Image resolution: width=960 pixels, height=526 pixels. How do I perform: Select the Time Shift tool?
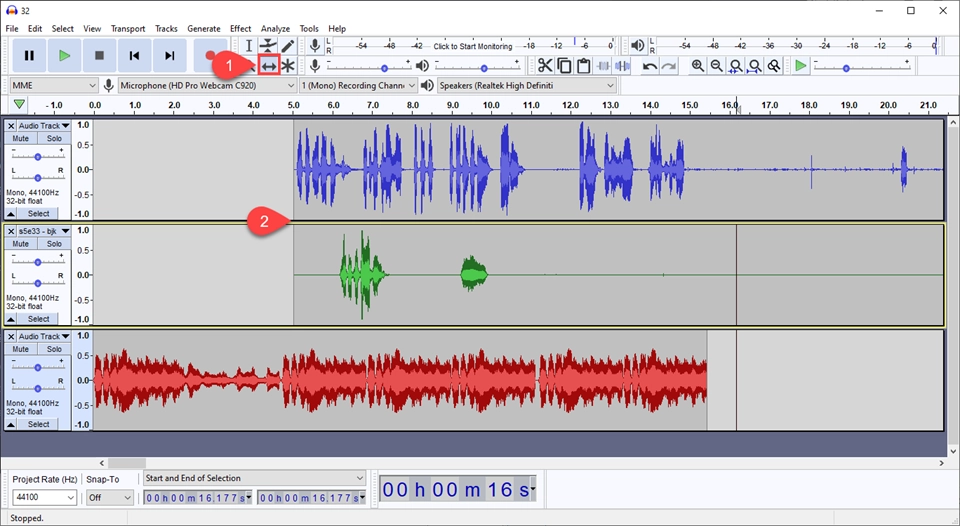coord(268,66)
